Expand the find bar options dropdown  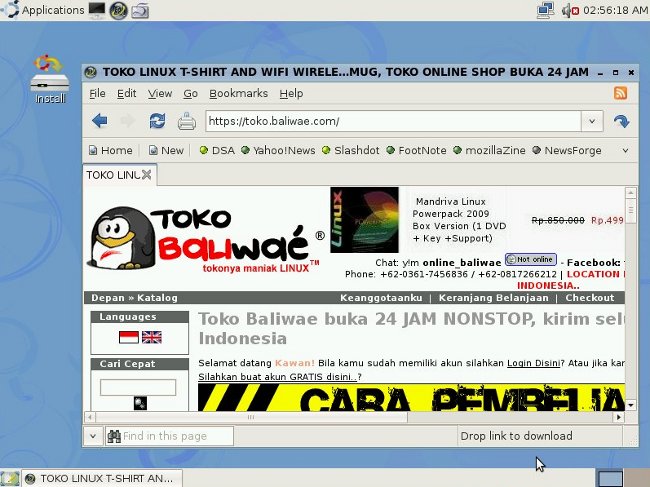[x=93, y=436]
